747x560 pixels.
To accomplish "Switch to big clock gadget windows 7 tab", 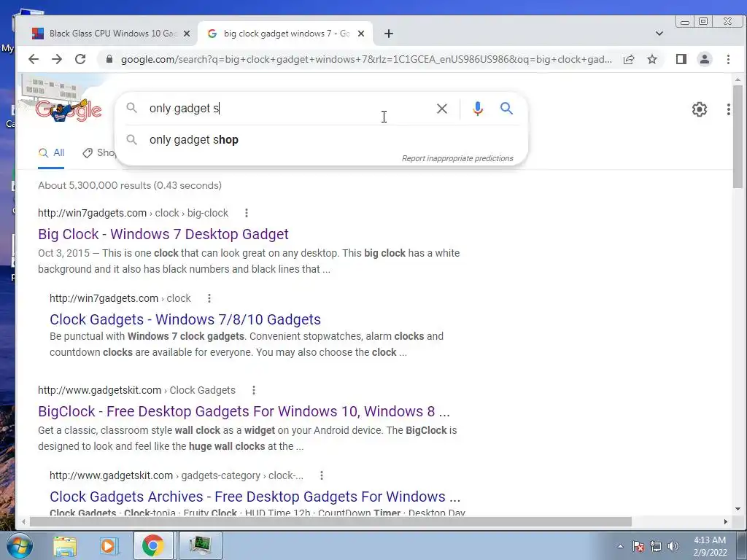I will [286, 34].
